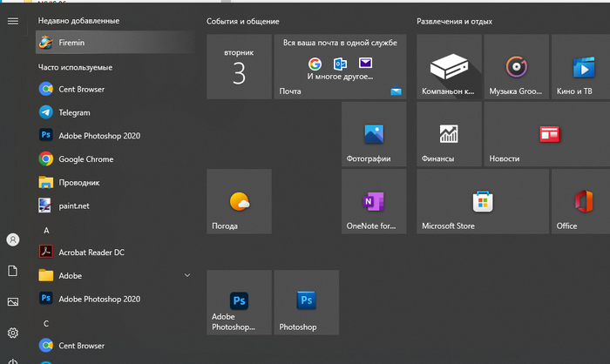Select the Недавно добавленные heading

pos(78,21)
